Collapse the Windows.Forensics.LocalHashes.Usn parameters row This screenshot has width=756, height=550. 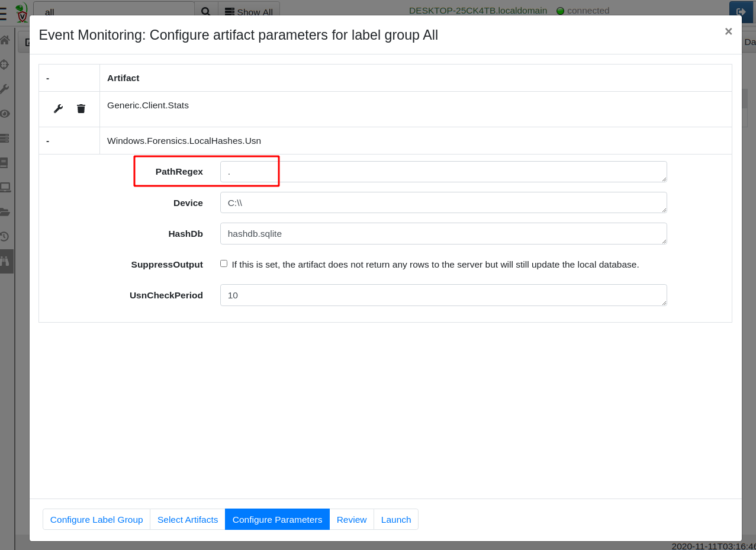click(48, 141)
